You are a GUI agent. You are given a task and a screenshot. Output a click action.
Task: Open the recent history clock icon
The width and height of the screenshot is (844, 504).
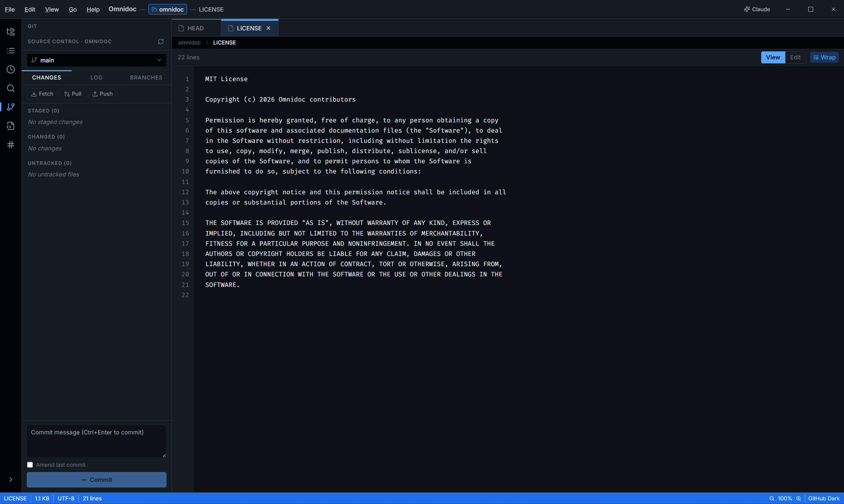tap(11, 70)
